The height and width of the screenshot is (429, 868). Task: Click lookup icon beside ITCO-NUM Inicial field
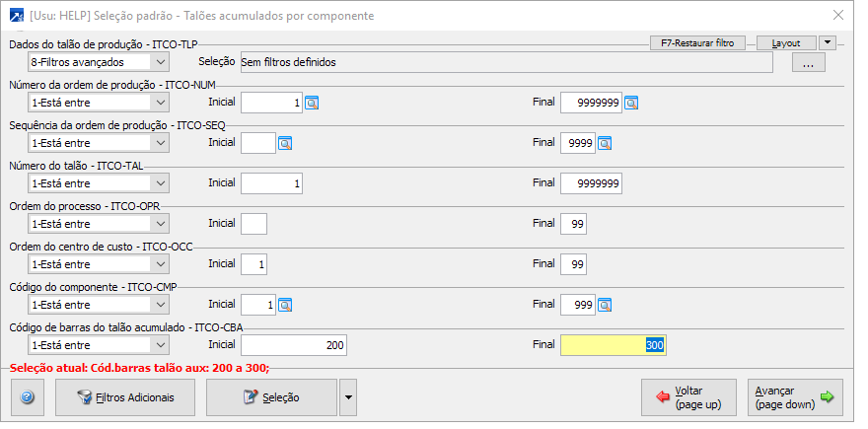pos(312,102)
